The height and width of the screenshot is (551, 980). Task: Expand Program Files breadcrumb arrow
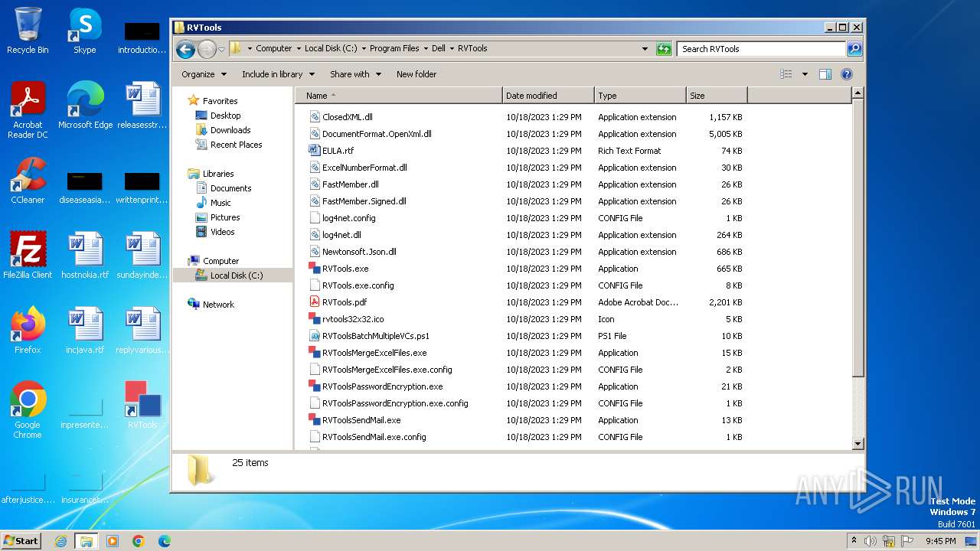click(425, 48)
